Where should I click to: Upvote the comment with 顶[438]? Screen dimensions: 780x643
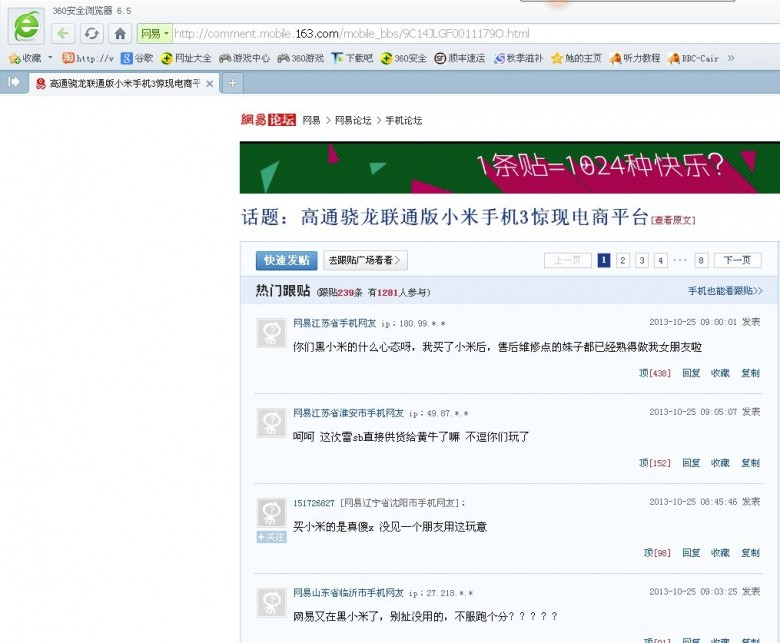pos(655,373)
